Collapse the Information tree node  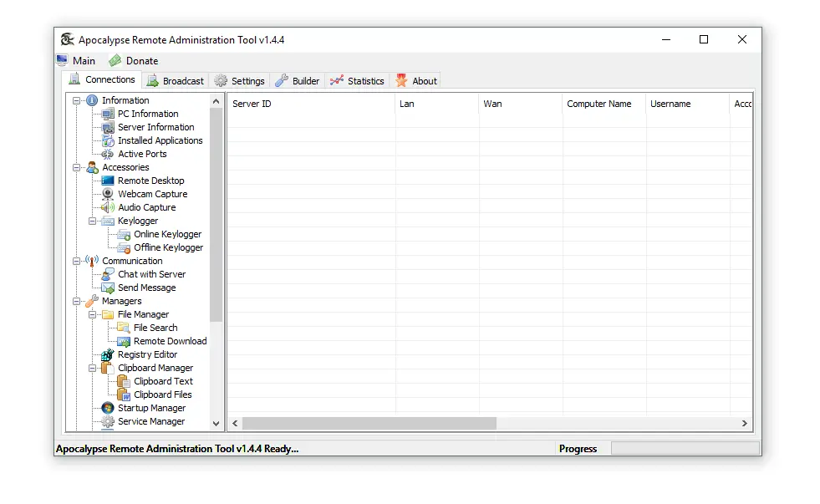pos(77,100)
